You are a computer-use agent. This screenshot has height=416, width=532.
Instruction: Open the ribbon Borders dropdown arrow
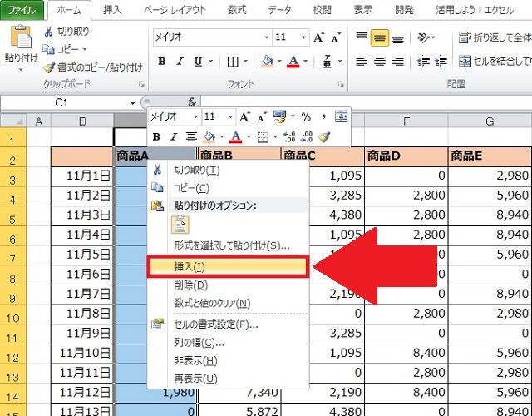245,62
